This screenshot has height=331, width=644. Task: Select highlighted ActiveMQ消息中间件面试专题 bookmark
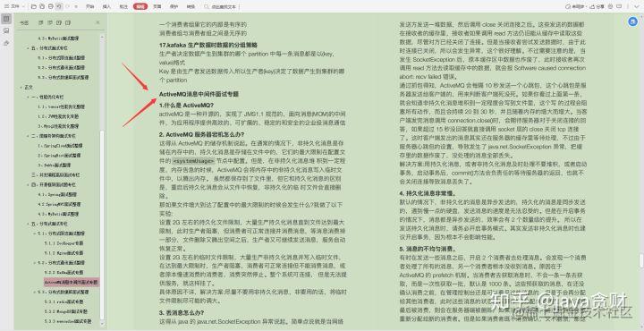pyautogui.click(x=72, y=283)
